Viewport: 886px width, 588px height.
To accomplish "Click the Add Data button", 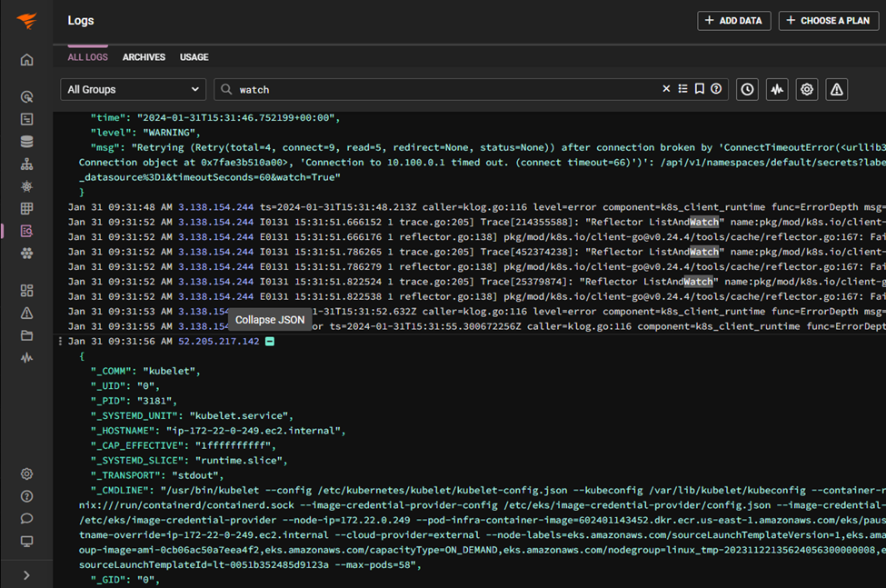I will [733, 20].
